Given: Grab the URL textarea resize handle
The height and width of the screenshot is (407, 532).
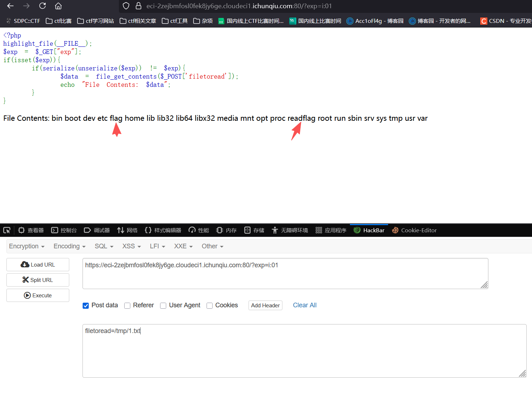Looking at the screenshot, I should [484, 285].
